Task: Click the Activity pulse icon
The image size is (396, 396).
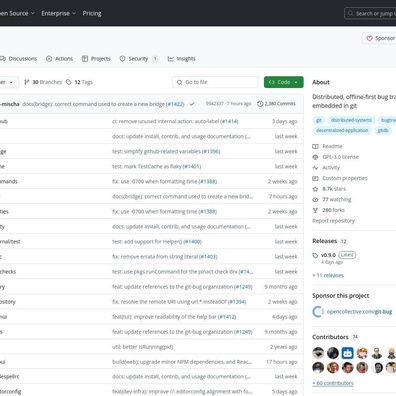Action: pos(315,168)
